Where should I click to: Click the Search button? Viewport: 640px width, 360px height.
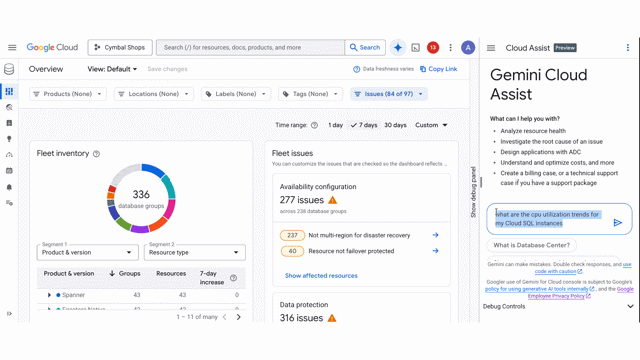coord(365,47)
